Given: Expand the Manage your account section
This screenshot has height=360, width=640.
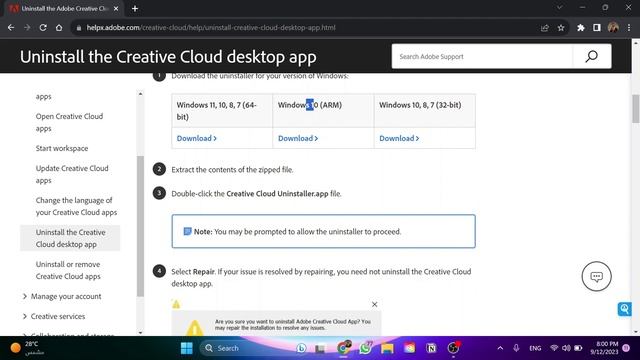Looking at the screenshot, I should [x=62, y=296].
